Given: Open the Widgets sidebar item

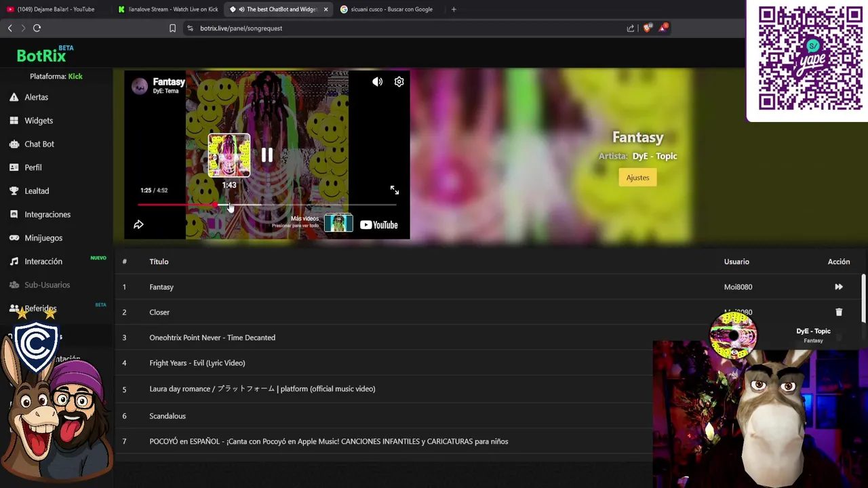Looking at the screenshot, I should coord(38,121).
